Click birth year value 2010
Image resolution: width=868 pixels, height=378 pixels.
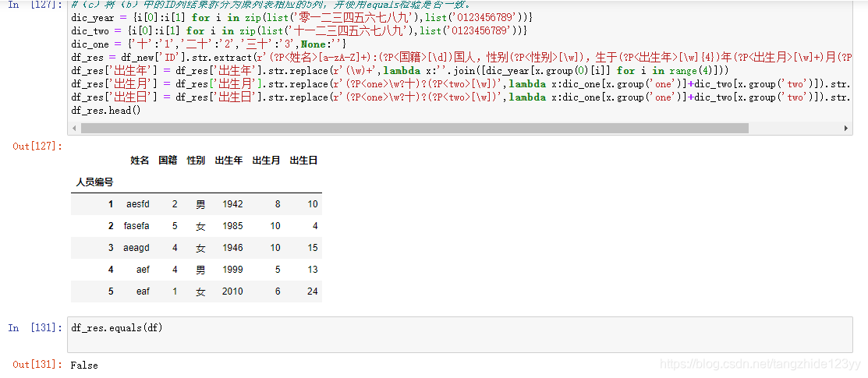point(232,291)
